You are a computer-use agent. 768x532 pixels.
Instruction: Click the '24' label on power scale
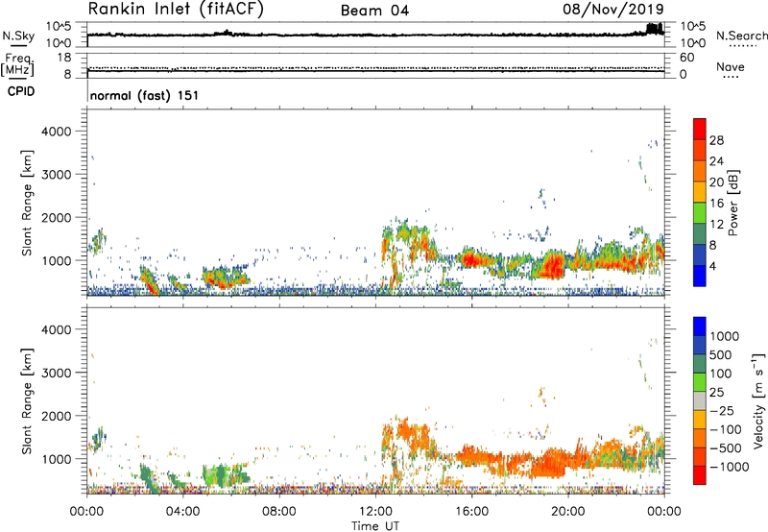[x=716, y=161]
